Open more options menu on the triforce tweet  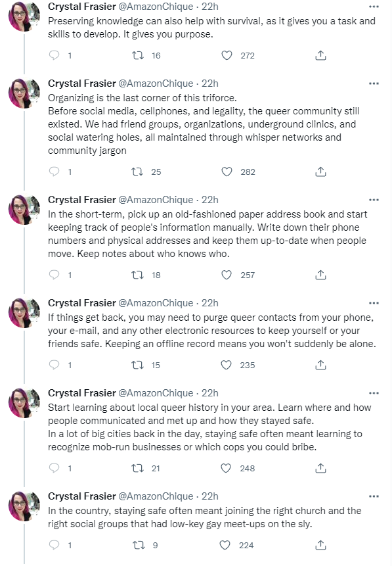[374, 83]
